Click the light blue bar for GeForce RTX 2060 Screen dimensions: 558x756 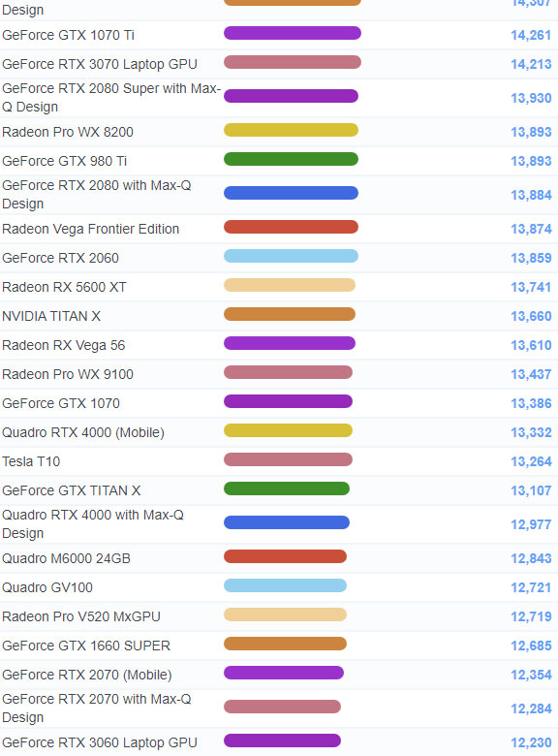point(291,256)
